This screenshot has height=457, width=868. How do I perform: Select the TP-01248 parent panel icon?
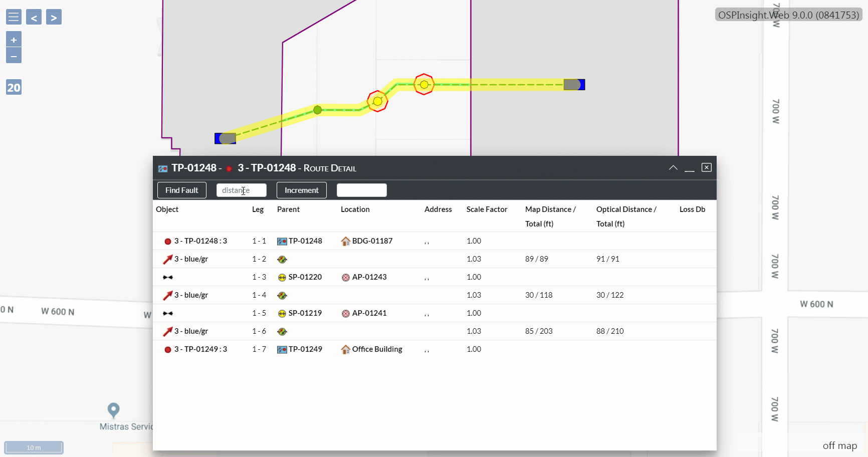(x=282, y=242)
